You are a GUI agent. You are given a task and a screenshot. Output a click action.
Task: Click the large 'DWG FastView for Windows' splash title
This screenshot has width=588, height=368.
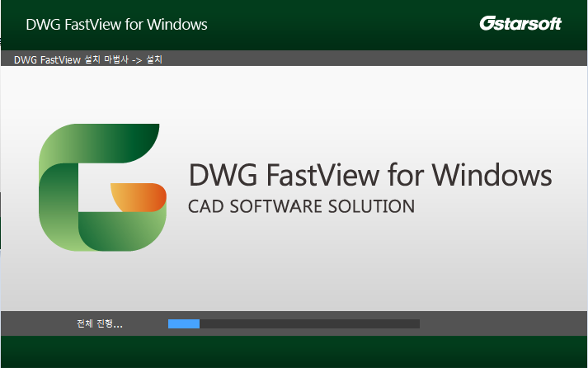click(x=370, y=175)
